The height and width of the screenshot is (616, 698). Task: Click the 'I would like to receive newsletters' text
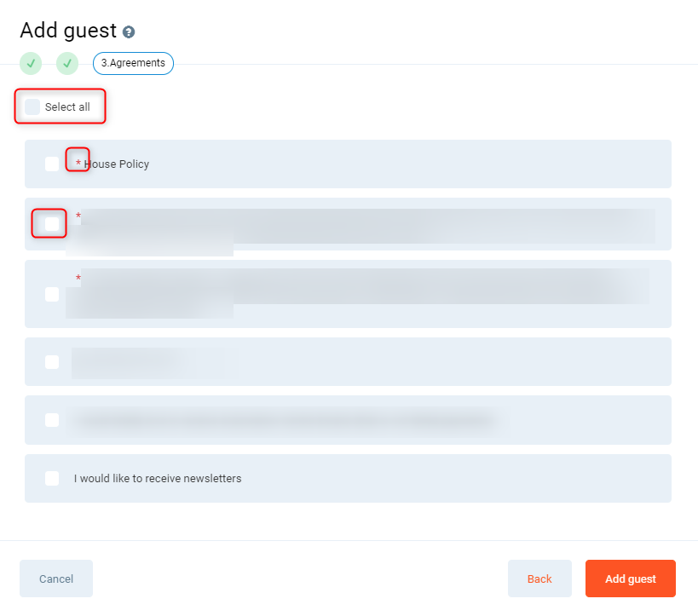coord(158,478)
